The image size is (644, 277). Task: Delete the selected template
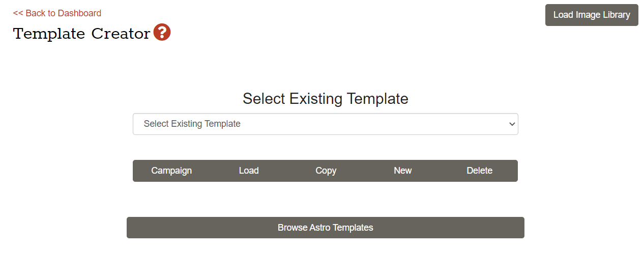tap(479, 171)
